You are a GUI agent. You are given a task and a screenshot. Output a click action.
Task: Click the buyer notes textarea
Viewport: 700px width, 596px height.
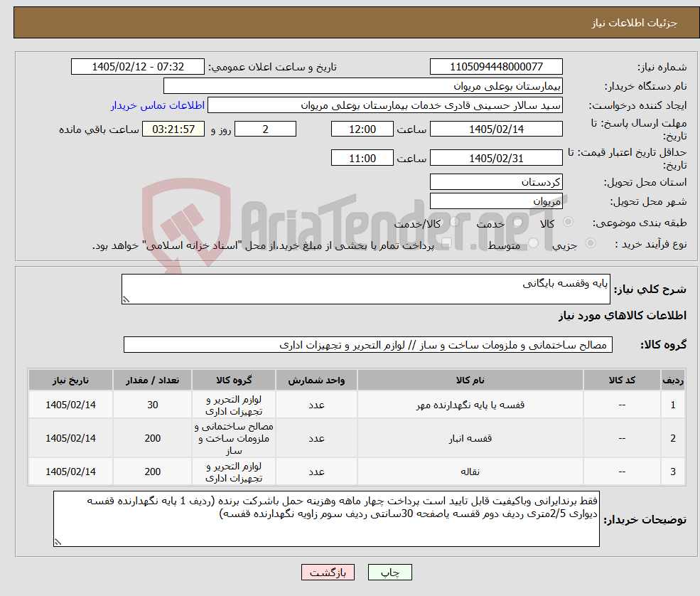(326, 518)
